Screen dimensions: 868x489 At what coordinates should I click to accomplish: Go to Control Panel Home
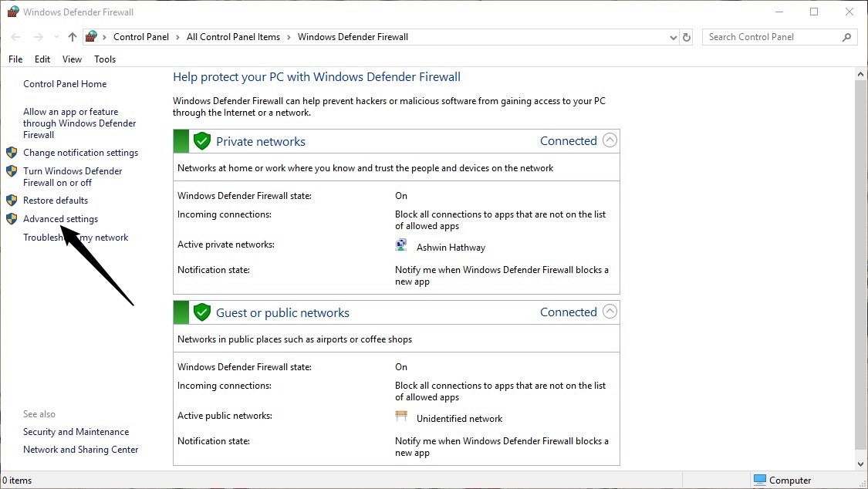tap(65, 84)
